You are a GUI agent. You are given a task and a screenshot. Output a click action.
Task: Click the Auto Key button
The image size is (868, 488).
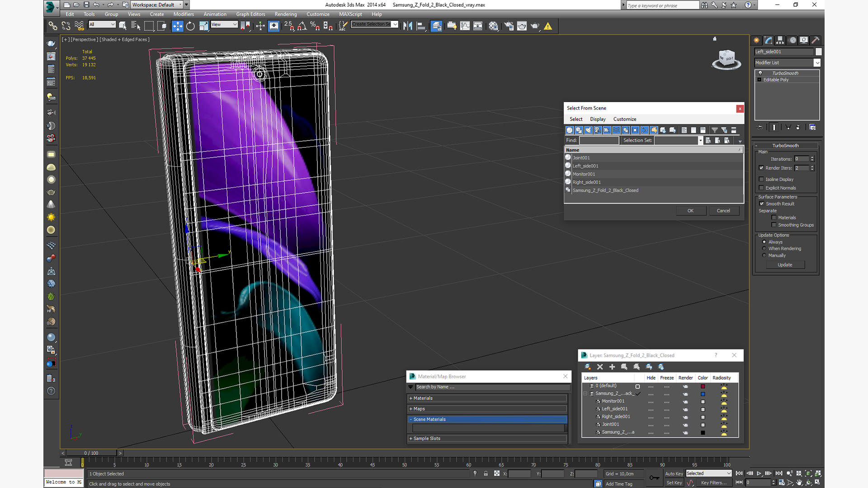tap(674, 474)
